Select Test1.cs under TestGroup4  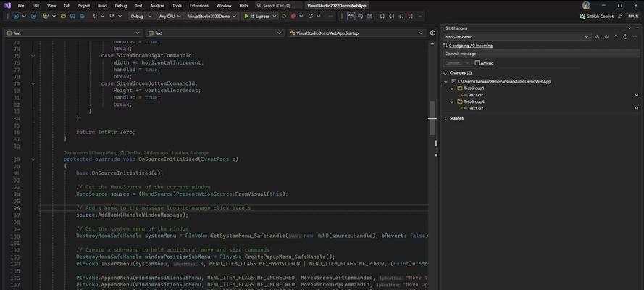(x=475, y=108)
